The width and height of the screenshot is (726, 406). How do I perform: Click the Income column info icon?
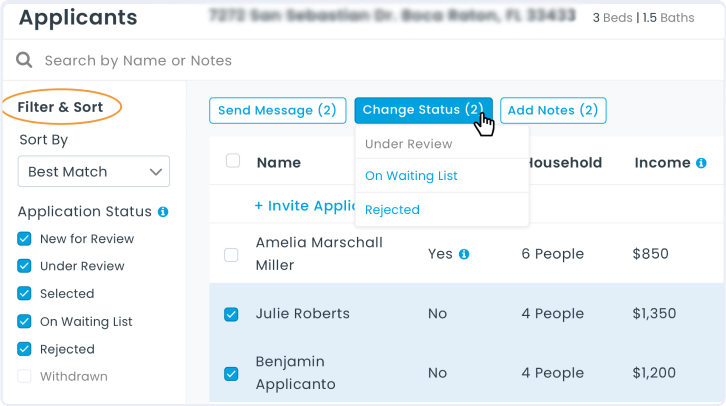(x=701, y=163)
